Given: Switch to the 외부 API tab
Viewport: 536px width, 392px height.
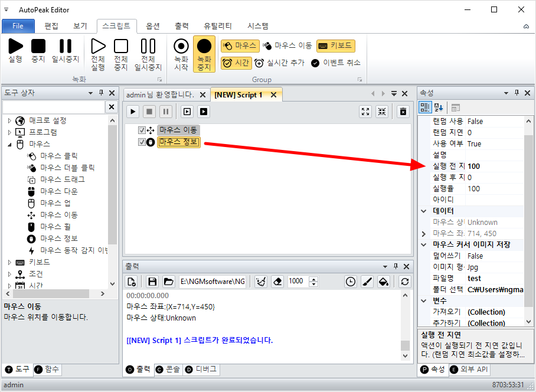Looking at the screenshot, I should [x=470, y=370].
